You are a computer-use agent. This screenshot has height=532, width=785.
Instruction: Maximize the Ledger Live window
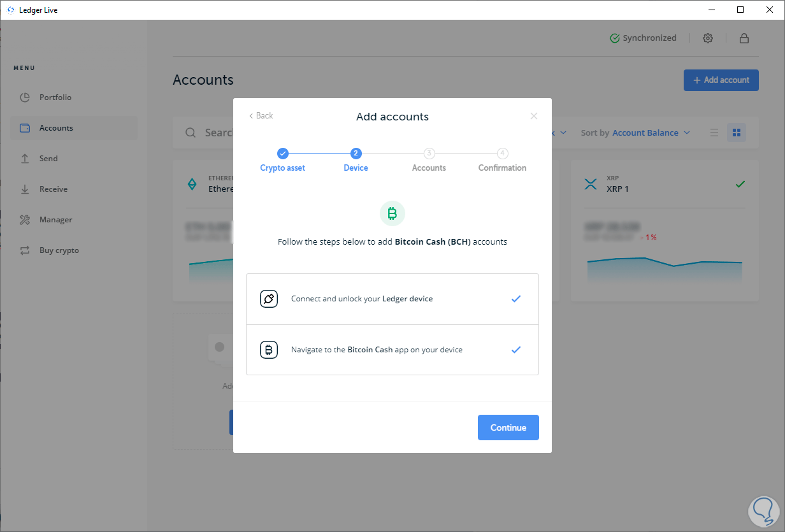pos(740,10)
